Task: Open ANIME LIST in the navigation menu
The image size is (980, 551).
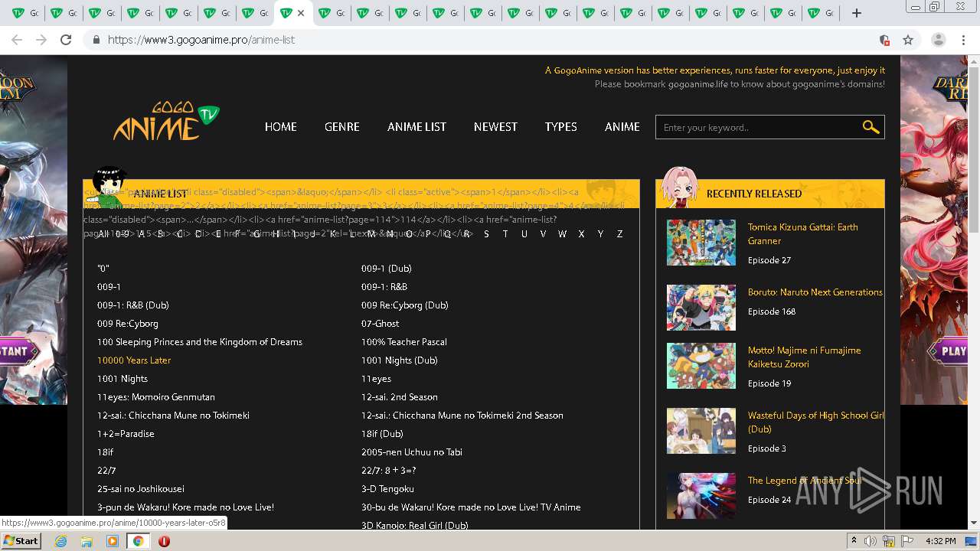Action: pyautogui.click(x=416, y=127)
